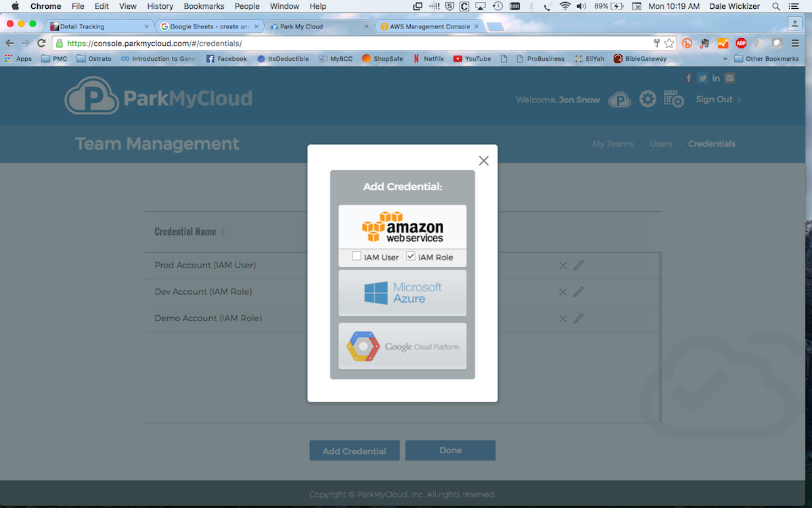Open the Apps bookmarks shortcut

pyautogui.click(x=18, y=59)
